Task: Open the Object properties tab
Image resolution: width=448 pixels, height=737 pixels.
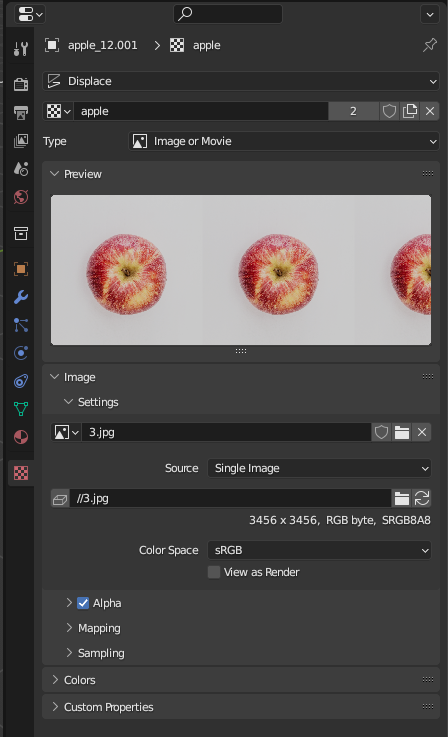Action: [21, 269]
